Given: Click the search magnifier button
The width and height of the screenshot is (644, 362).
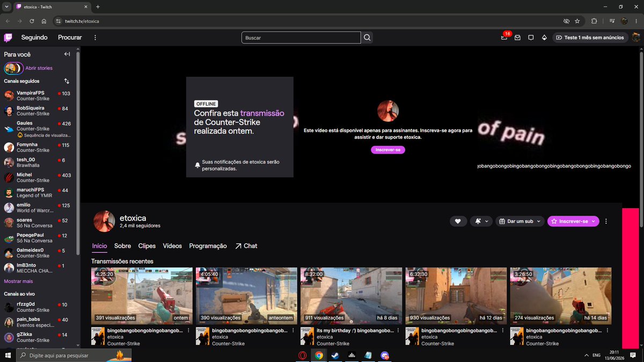Looking at the screenshot, I should 367,38.
